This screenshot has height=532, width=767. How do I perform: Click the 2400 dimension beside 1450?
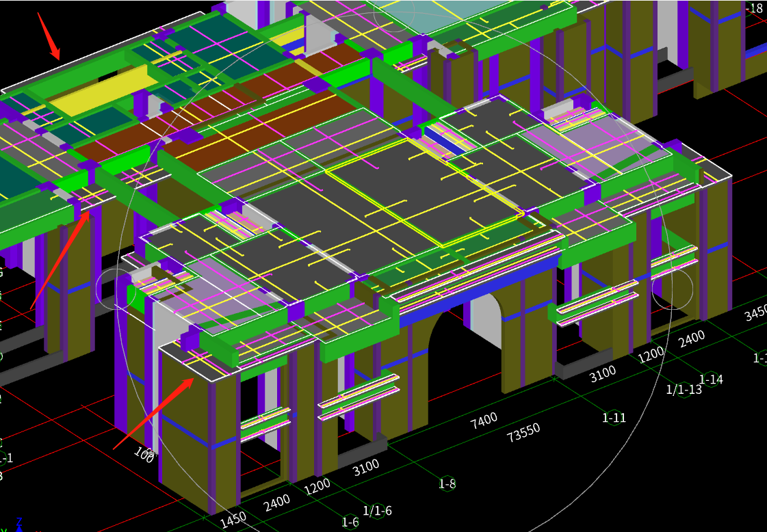277,503
